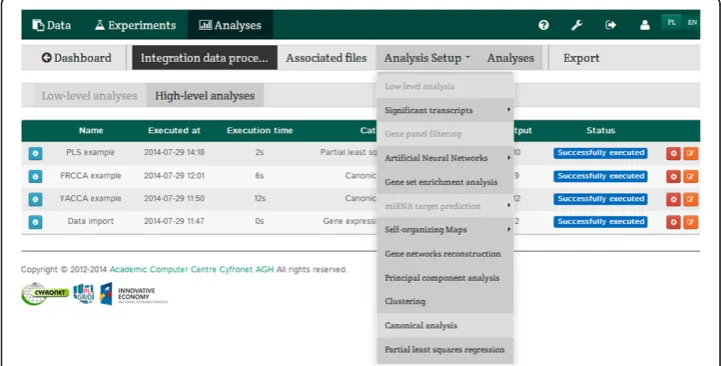Click the logout arrow icon
Viewport: 721px width, 366px height.
point(611,25)
